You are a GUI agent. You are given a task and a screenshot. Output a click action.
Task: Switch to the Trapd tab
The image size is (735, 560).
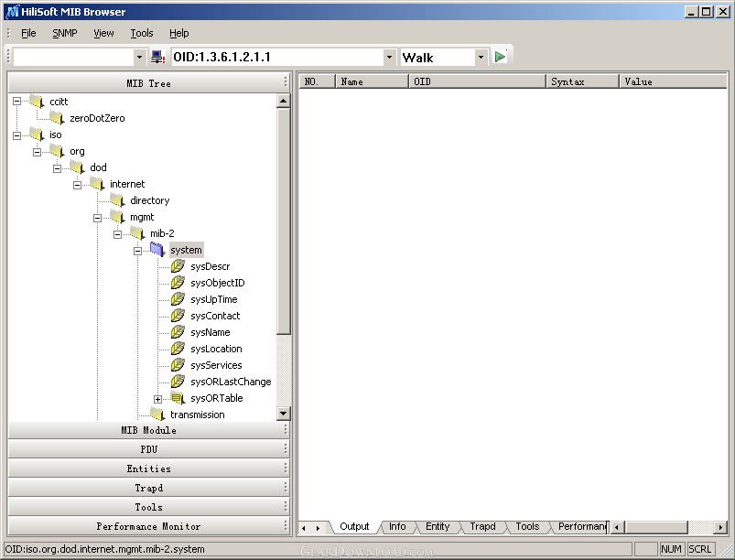pos(482,526)
